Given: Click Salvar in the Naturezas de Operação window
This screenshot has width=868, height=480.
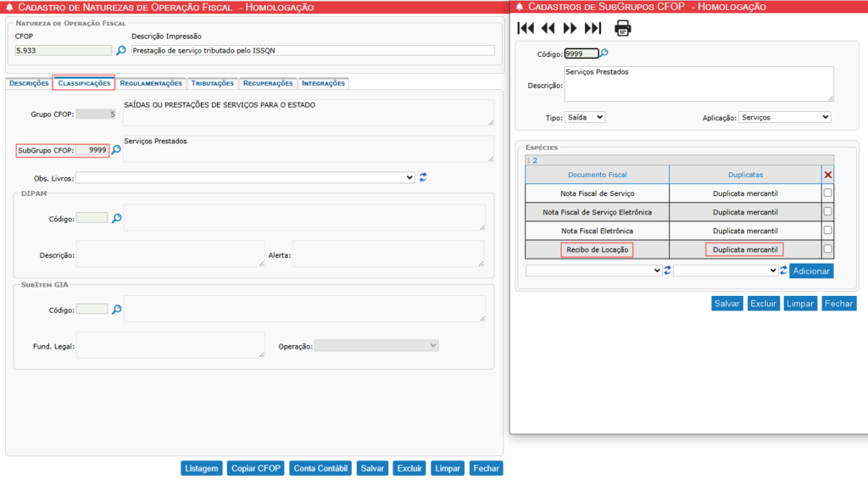Looking at the screenshot, I should coord(373,468).
